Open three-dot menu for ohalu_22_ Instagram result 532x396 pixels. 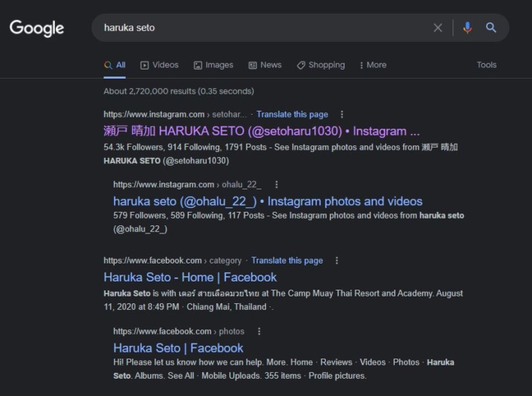click(x=276, y=184)
